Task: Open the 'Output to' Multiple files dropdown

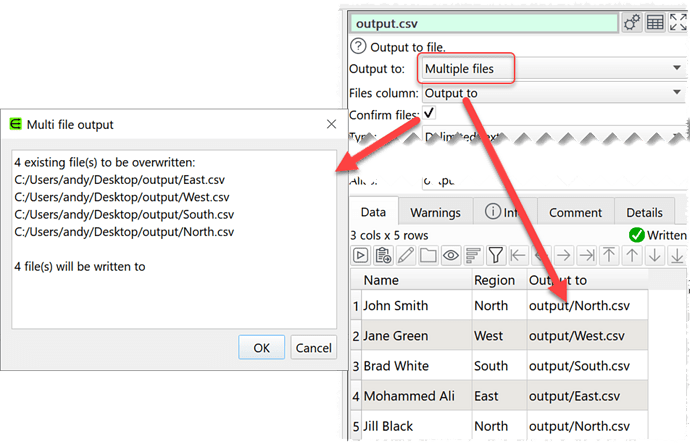Action: 553,68
